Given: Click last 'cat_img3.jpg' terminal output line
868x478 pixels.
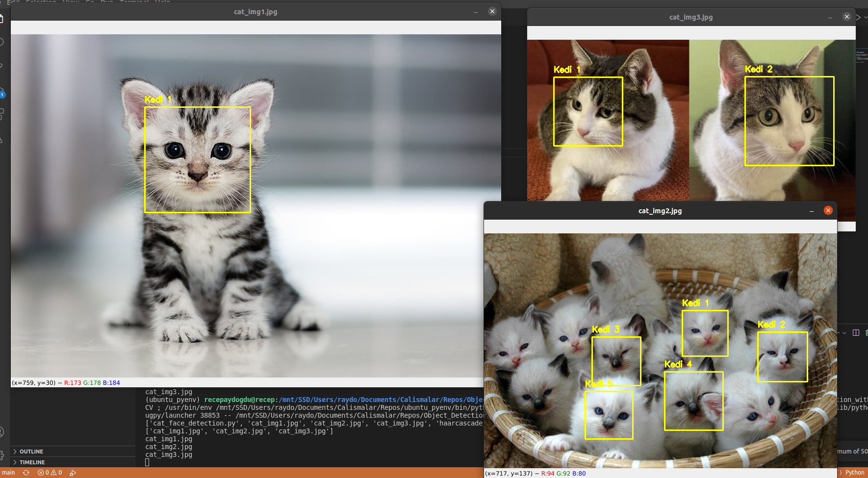Looking at the screenshot, I should [169, 454].
